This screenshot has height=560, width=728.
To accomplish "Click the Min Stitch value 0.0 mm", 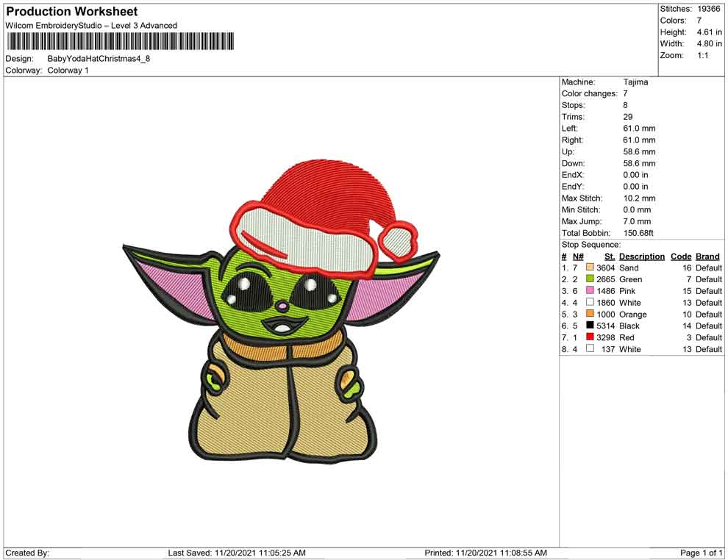I will [x=638, y=209].
